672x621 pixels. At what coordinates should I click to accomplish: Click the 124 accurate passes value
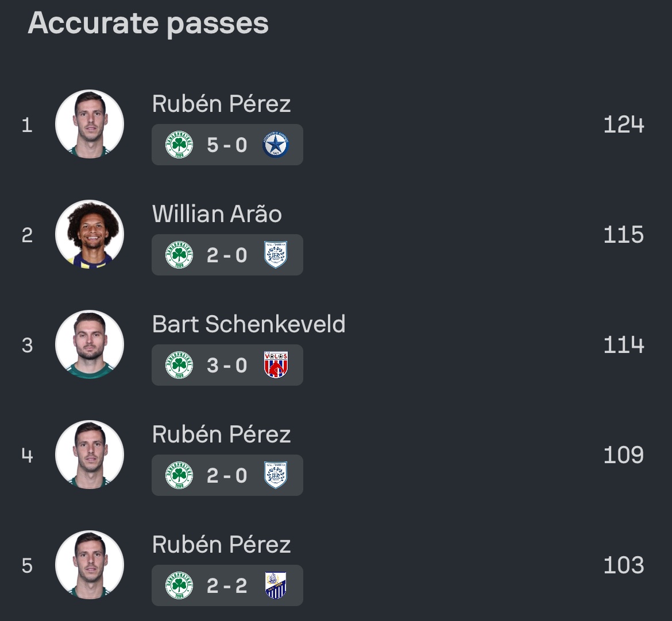tap(623, 125)
